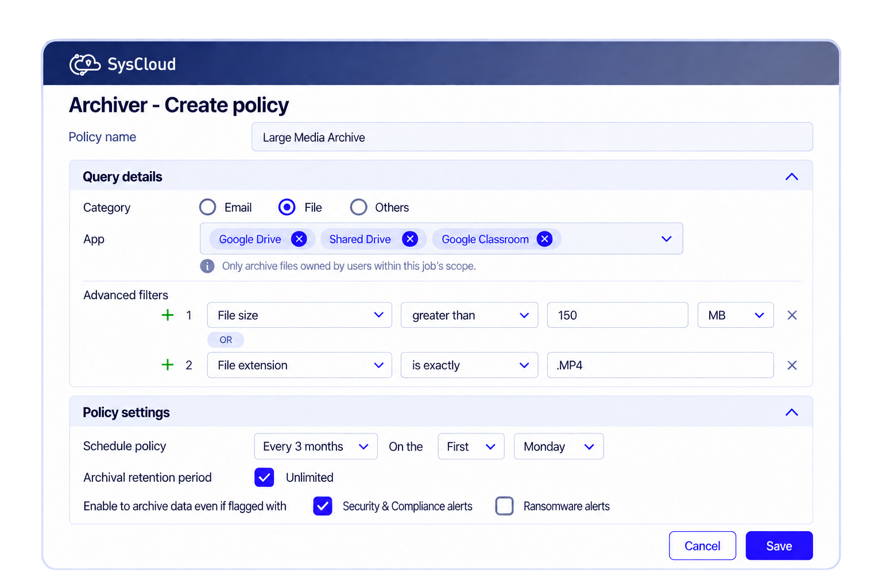Delete the File extension filter row

tap(792, 365)
